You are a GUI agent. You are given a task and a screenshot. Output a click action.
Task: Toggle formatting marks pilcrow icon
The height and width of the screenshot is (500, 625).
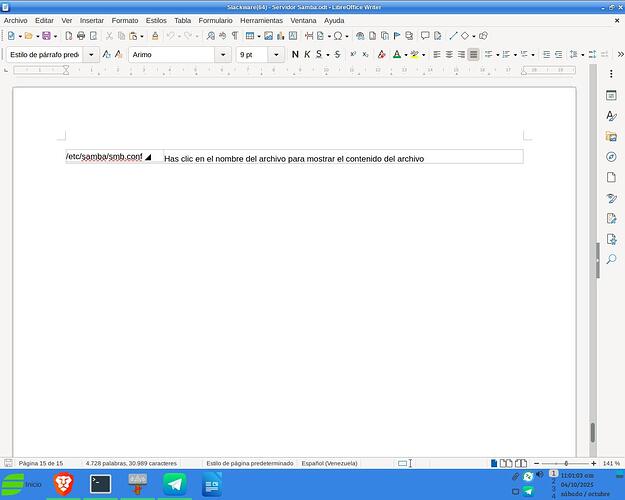tap(235, 36)
